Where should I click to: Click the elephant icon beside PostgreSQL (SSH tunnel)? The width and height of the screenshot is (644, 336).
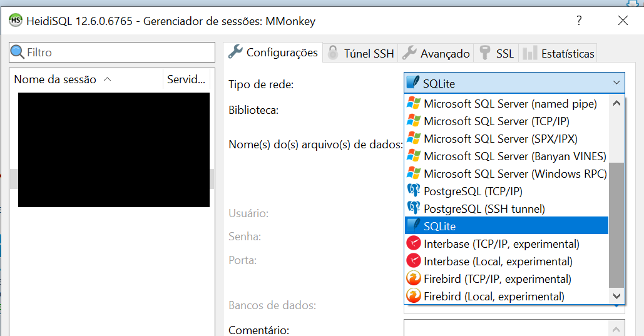click(x=414, y=208)
